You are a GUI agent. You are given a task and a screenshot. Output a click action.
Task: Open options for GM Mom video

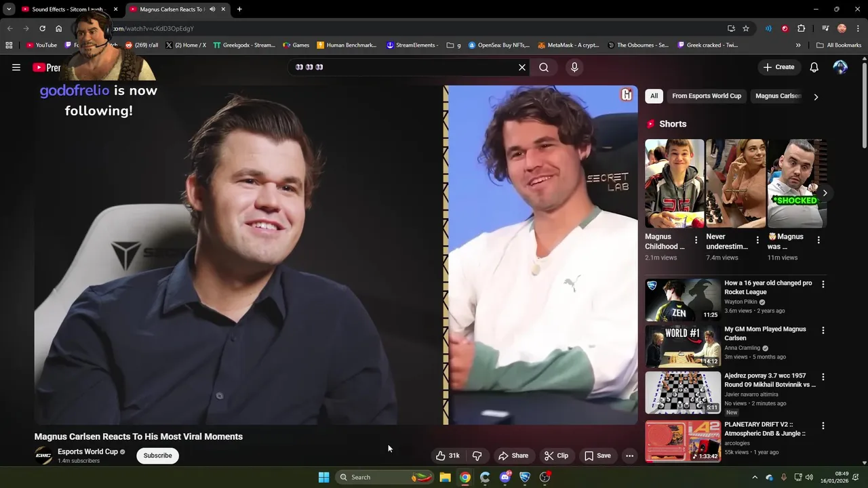pos(823,330)
